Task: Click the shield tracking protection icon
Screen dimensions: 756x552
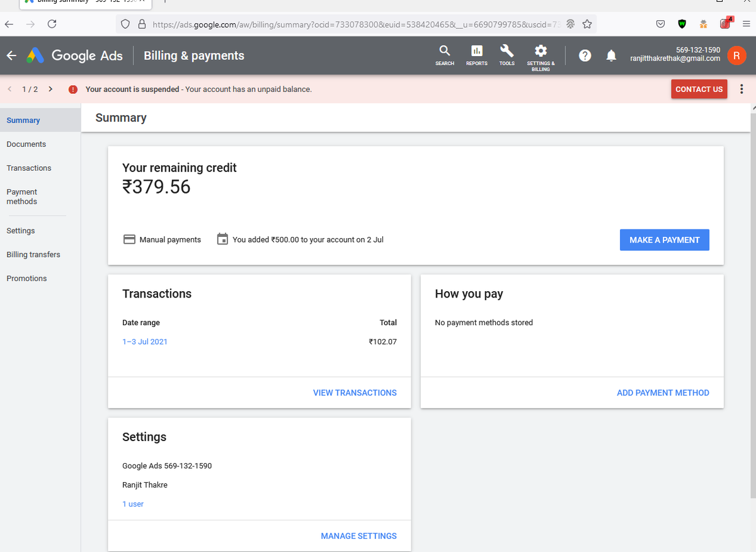Action: point(125,25)
